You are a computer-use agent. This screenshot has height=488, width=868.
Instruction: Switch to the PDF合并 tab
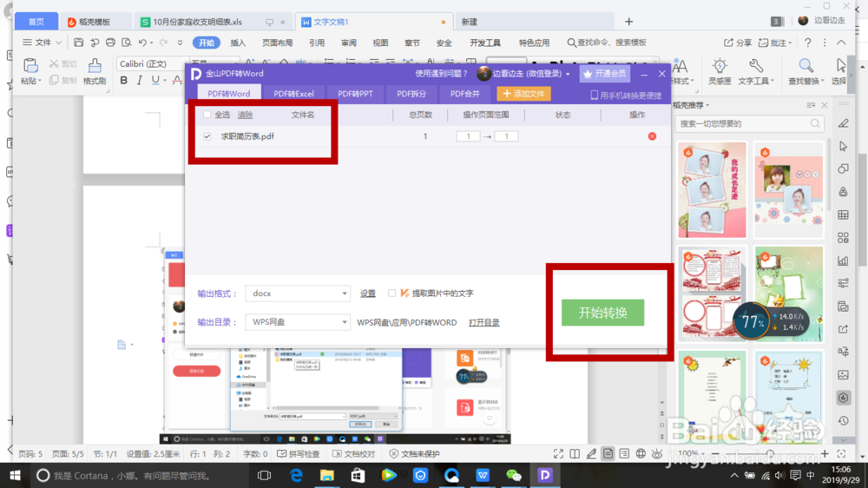465,94
